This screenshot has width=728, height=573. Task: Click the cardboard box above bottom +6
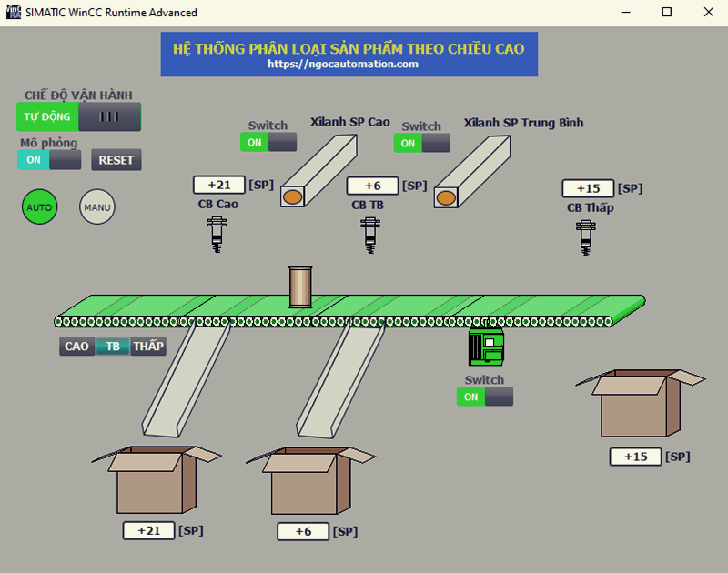[310, 480]
